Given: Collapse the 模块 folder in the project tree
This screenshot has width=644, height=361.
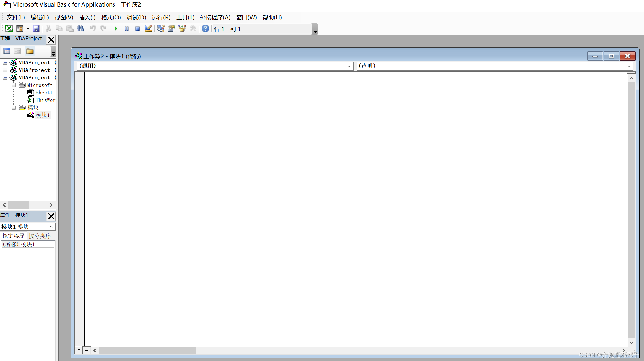Looking at the screenshot, I should point(13,108).
